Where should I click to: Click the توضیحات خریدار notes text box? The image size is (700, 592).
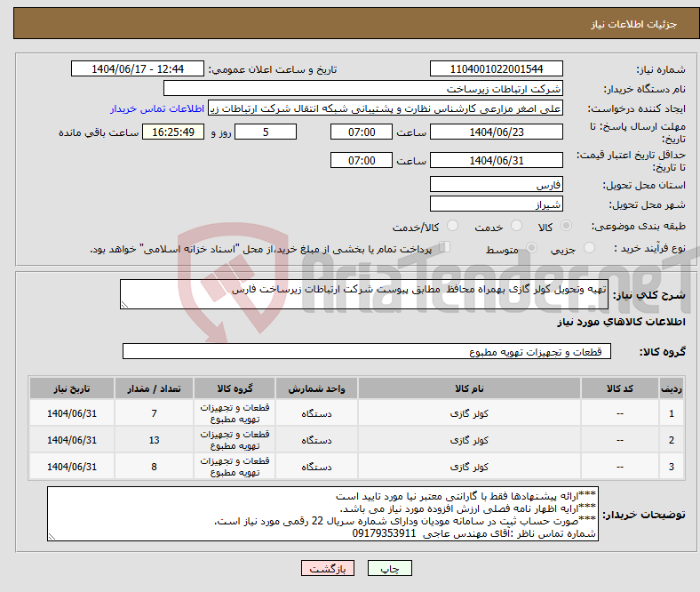(x=322, y=514)
